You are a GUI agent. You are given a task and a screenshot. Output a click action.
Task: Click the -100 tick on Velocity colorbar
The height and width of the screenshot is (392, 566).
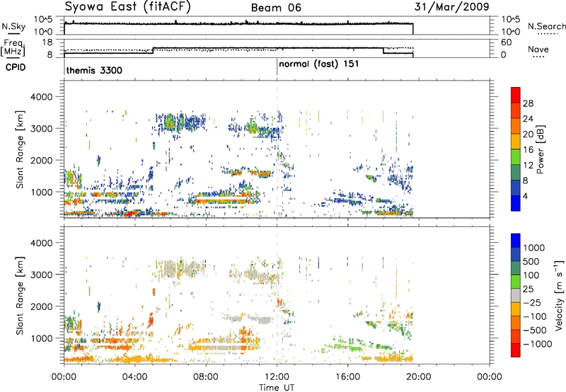(x=535, y=316)
